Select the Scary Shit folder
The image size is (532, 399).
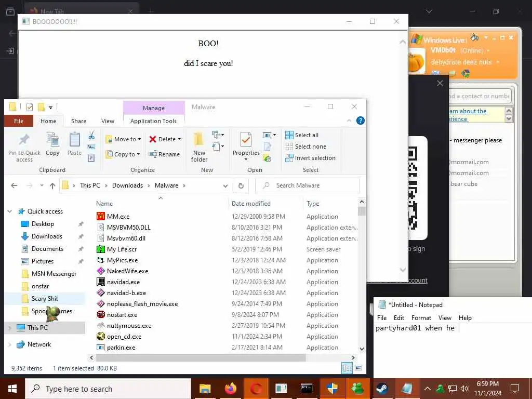[45, 299]
